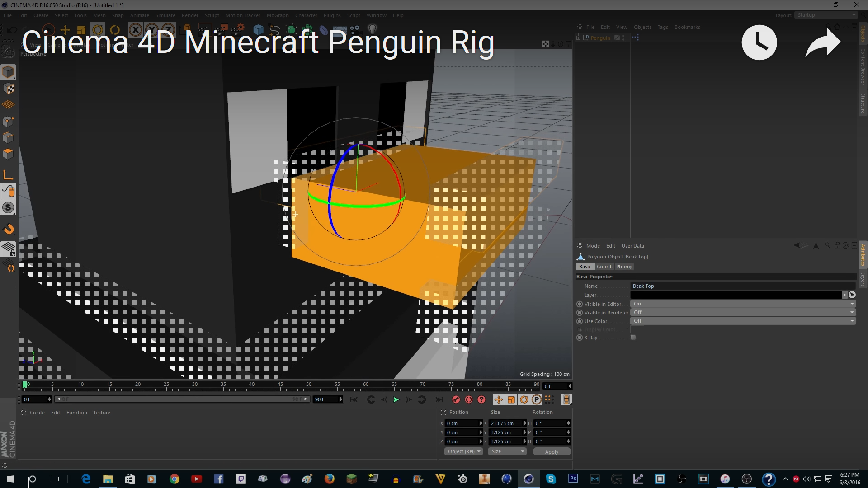The width and height of the screenshot is (868, 488).
Task: Click the Name field containing Beak Top
Action: click(743, 286)
